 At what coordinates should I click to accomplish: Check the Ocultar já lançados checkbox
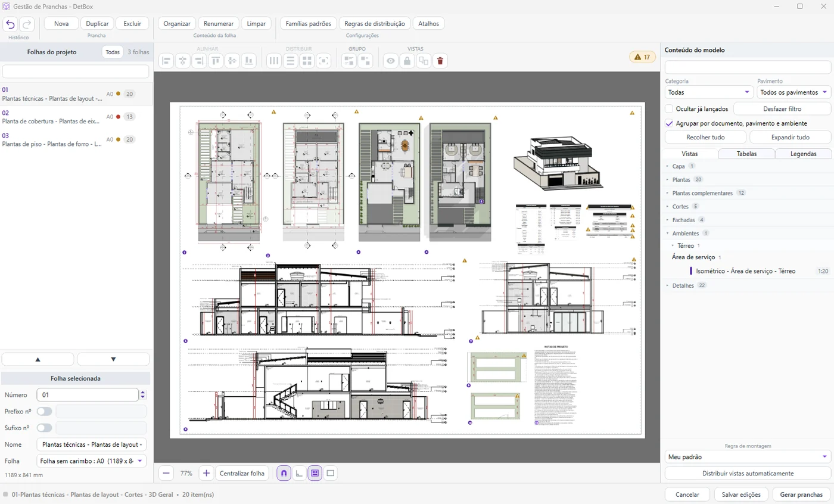coord(669,109)
